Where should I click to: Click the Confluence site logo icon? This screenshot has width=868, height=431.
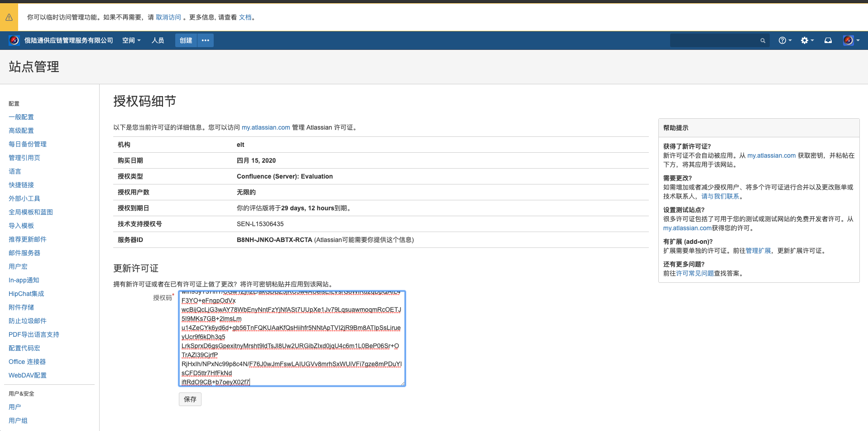pyautogui.click(x=14, y=40)
